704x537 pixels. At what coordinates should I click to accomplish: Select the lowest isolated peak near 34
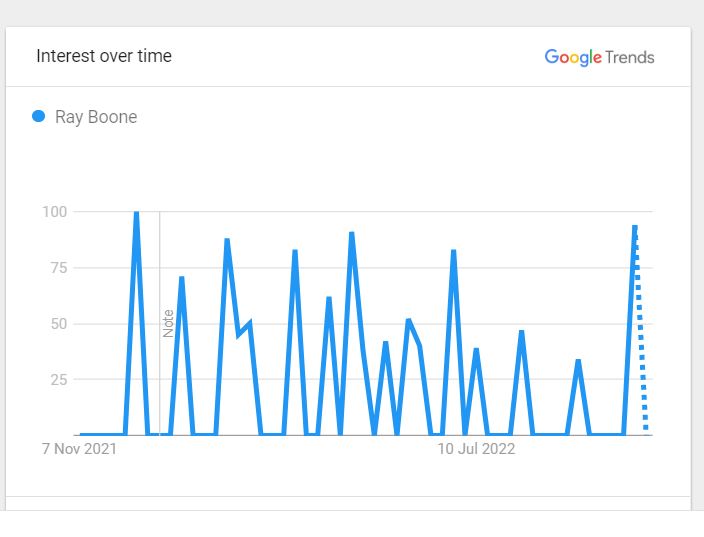click(x=578, y=362)
